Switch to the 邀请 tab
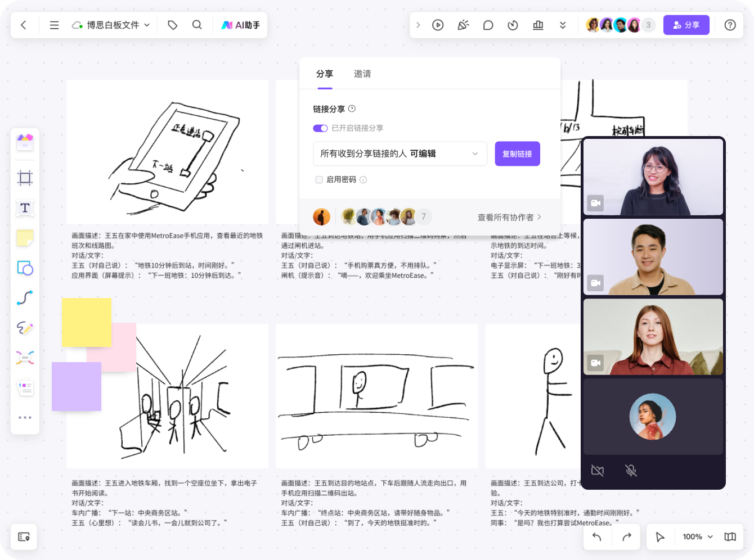The height and width of the screenshot is (560, 754). click(362, 74)
